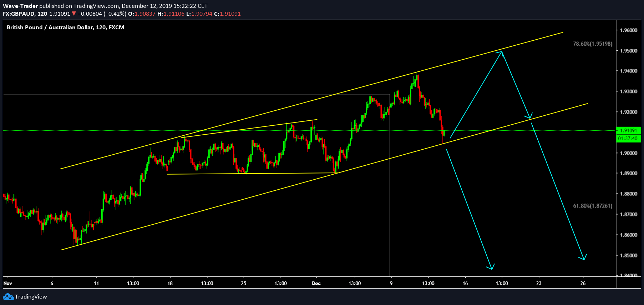This screenshot has width=644, height=305.
Task: Click the 16 date label on time axis
Action: pyautogui.click(x=465, y=283)
